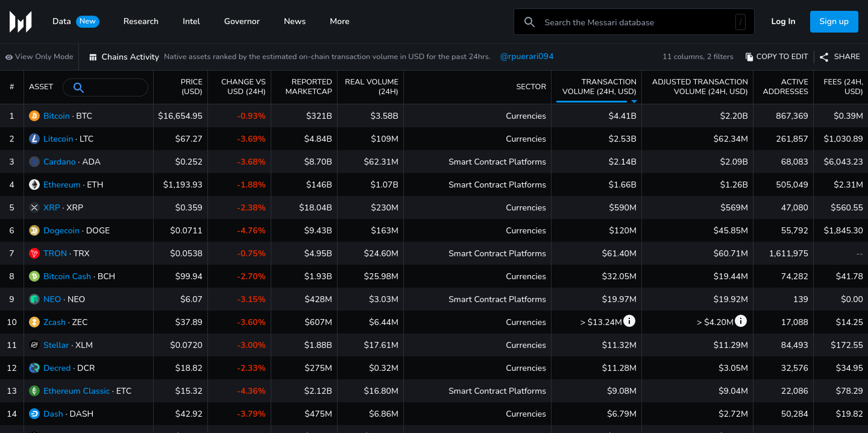
Task: Click TRON's active addresses value 1,611,975
Action: (788, 253)
